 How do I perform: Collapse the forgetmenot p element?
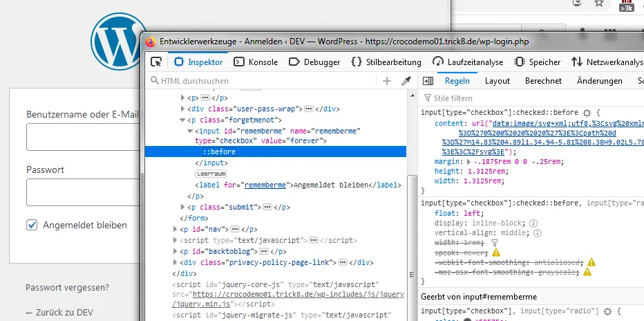(182, 120)
